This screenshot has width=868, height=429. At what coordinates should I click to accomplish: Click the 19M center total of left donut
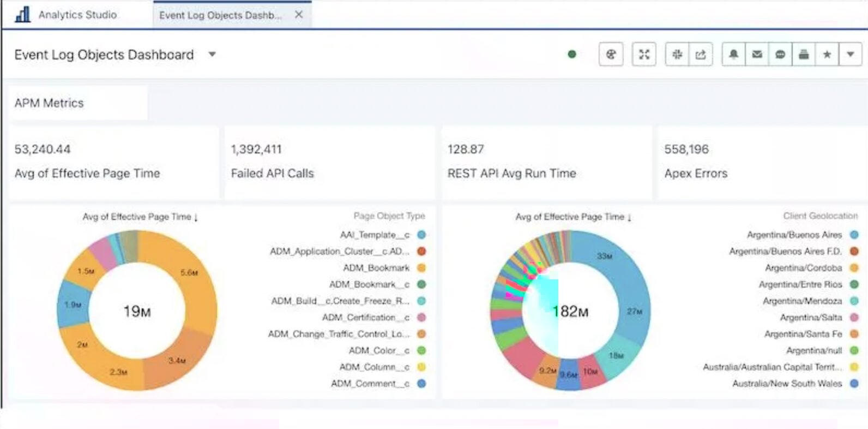click(137, 312)
